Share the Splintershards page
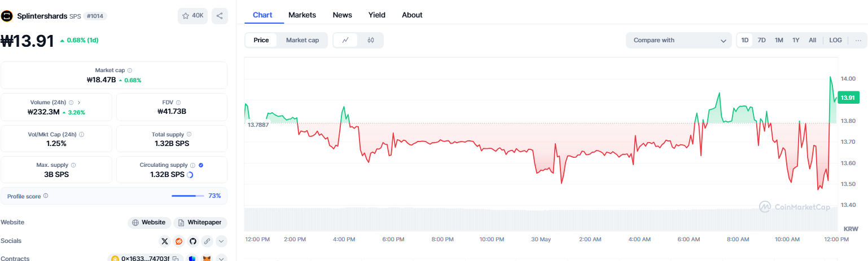868x261 pixels. pyautogui.click(x=220, y=16)
